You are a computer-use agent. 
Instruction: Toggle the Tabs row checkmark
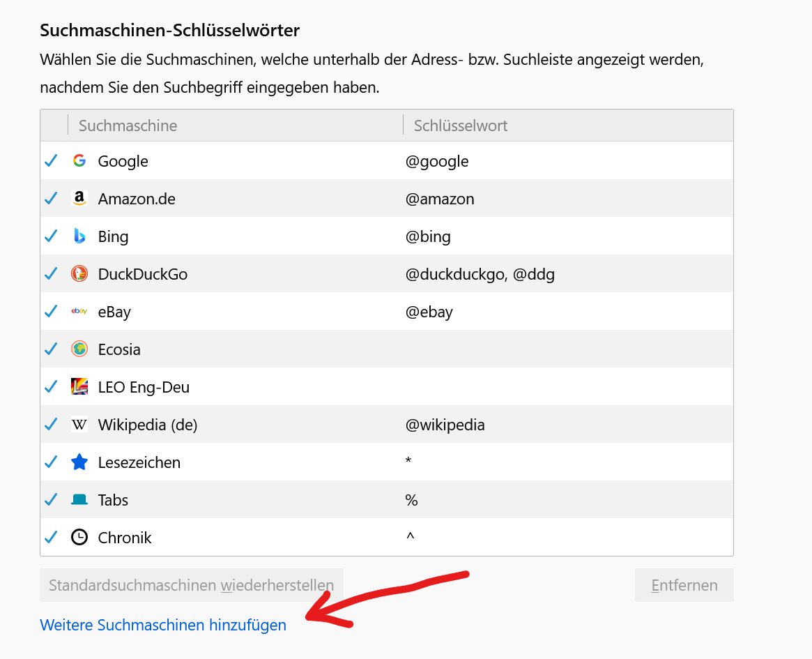coord(51,500)
